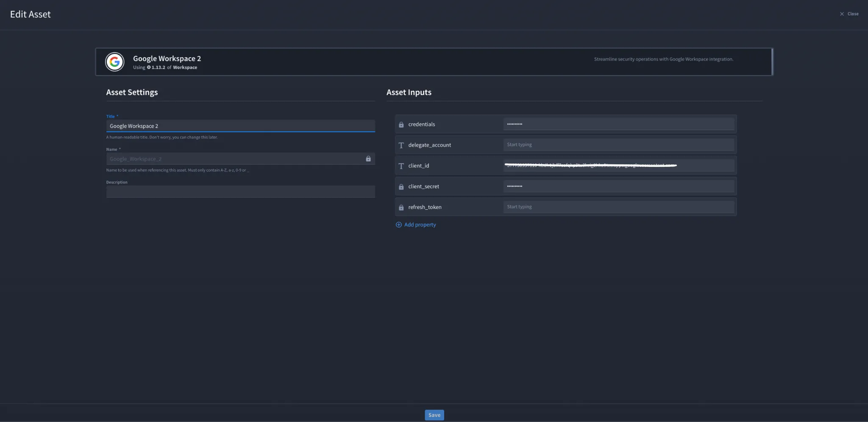
Task: Click the 'Streamline security operations' description text
Action: pyautogui.click(x=664, y=59)
